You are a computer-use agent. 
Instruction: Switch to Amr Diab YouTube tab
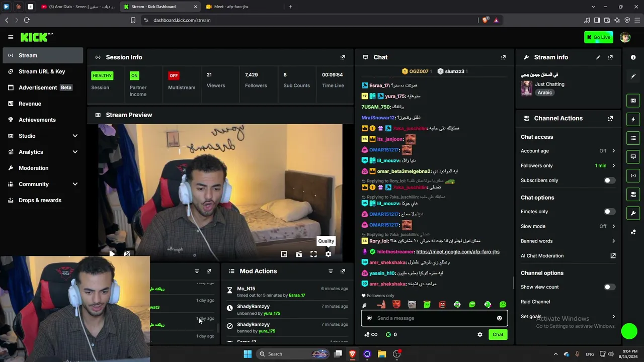[78, 7]
